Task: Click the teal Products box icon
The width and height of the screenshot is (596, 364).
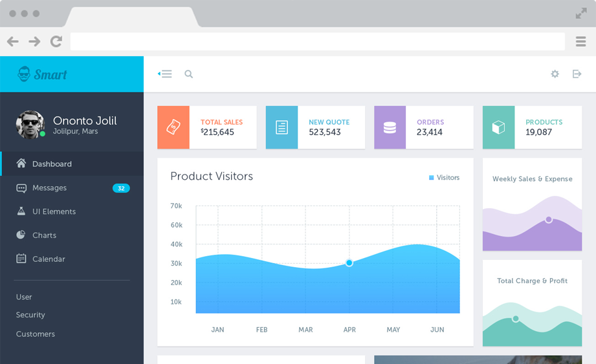Action: 498,127
